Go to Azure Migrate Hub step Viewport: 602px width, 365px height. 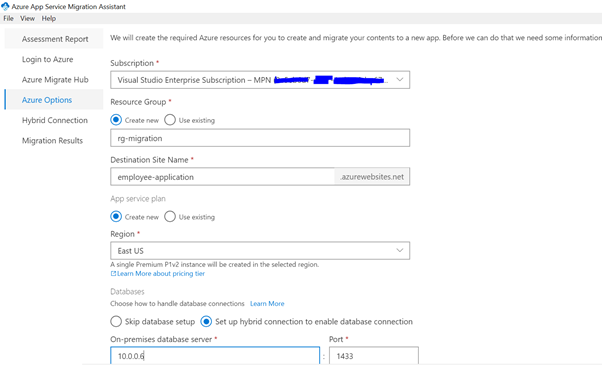[54, 79]
